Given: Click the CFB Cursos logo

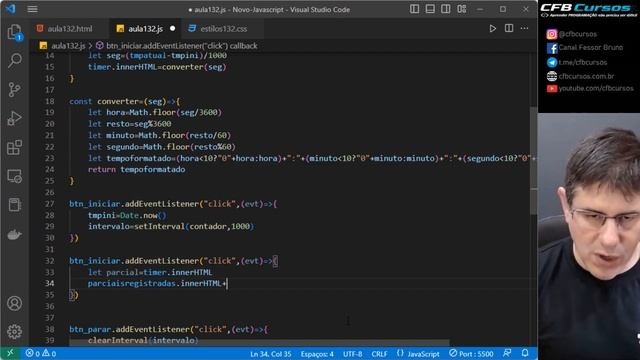Looking at the screenshot, I should click(x=588, y=10).
